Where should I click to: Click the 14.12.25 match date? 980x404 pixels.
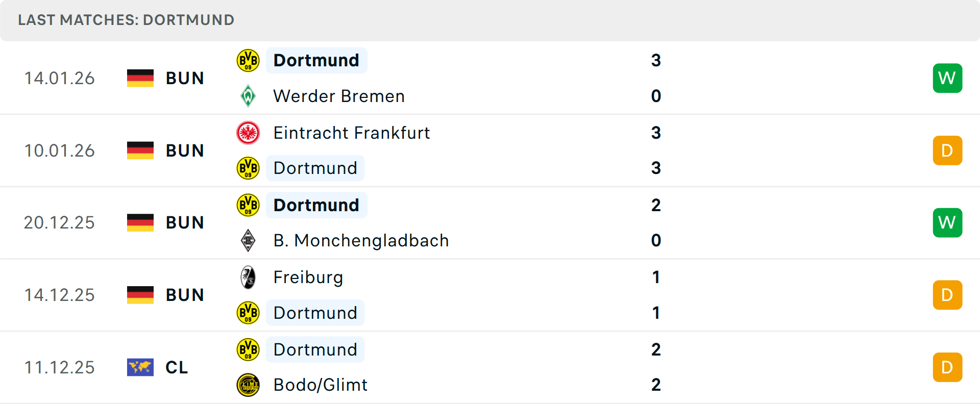click(x=60, y=295)
